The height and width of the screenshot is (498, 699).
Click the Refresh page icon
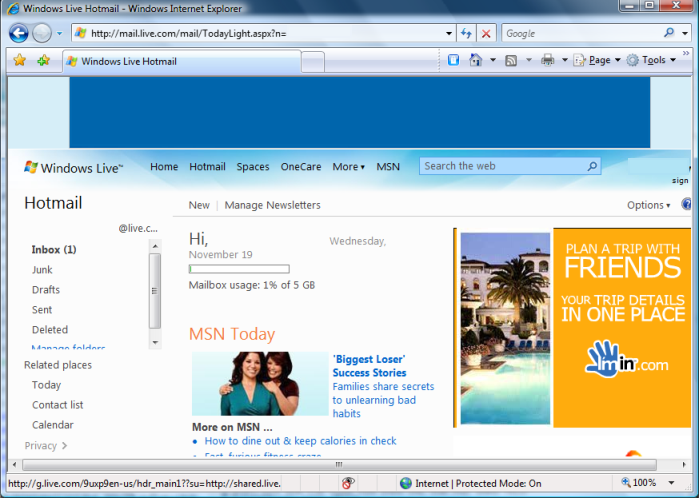(466, 33)
